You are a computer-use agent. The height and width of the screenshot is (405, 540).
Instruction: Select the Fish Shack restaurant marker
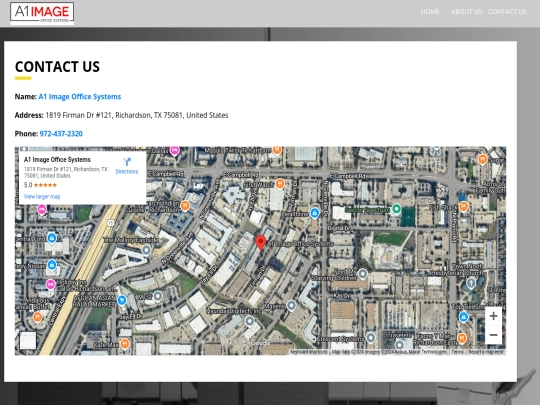464,207
